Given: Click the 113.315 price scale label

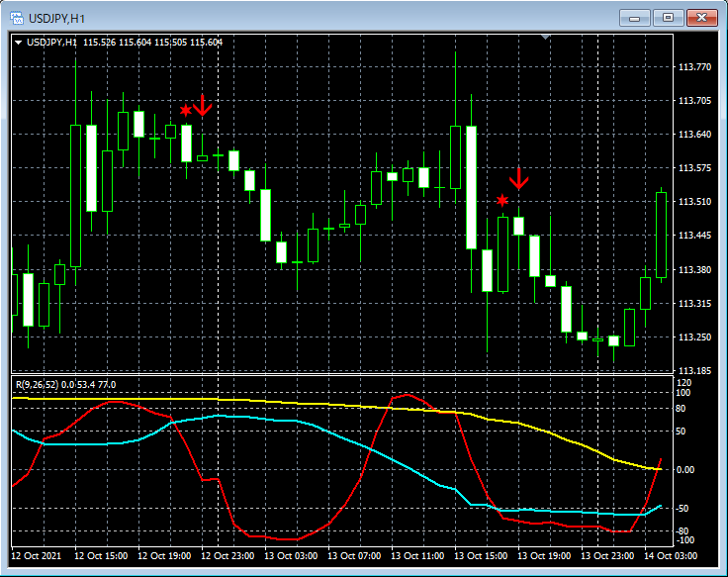Looking at the screenshot, I should coord(694,304).
